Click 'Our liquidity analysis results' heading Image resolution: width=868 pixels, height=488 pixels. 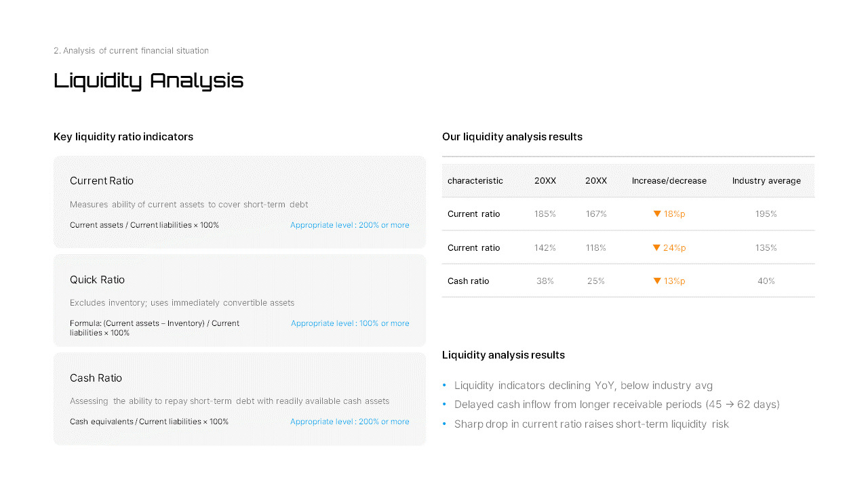click(512, 137)
